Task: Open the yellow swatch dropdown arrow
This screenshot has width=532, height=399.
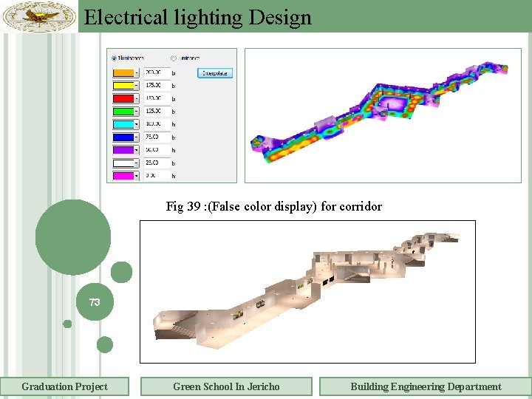Action: [137, 86]
